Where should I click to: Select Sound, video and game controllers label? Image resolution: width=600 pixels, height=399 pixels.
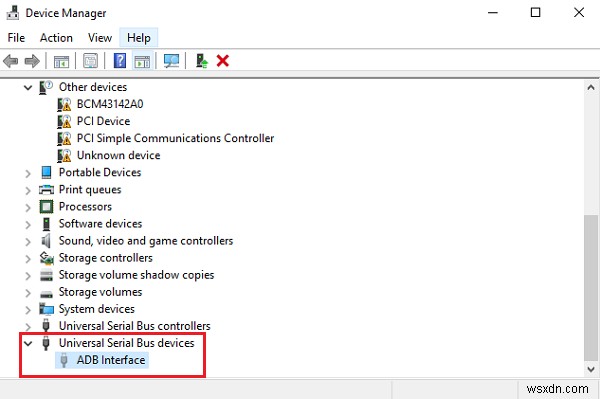click(x=146, y=241)
